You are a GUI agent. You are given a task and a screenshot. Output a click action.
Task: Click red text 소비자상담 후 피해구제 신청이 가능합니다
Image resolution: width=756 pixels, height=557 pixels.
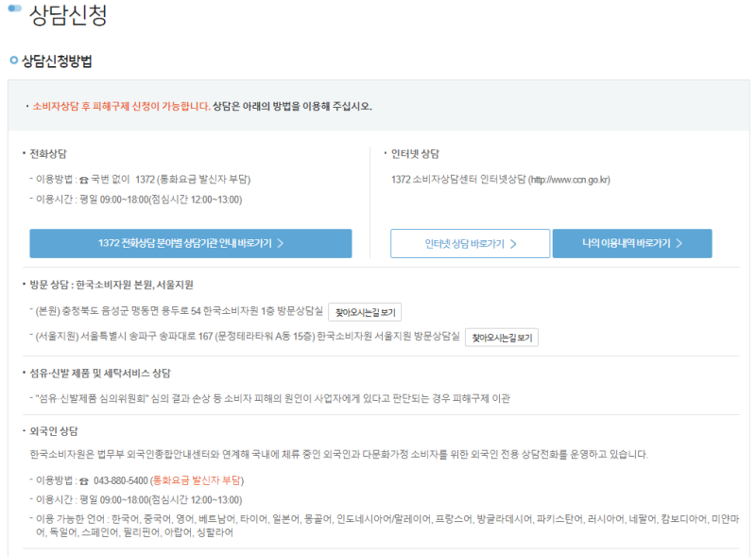pyautogui.click(x=121, y=106)
